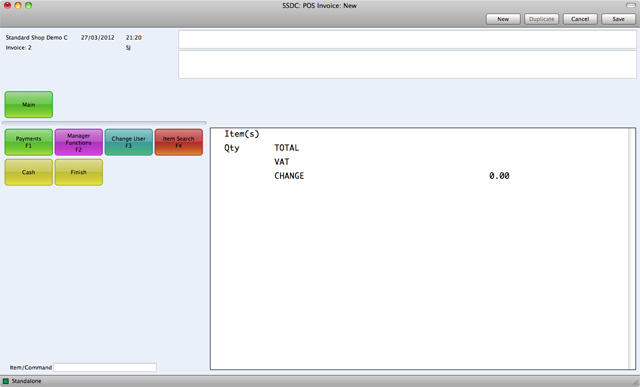Zoom window with green title button
The height and width of the screenshot is (387, 640).
click(28, 5)
